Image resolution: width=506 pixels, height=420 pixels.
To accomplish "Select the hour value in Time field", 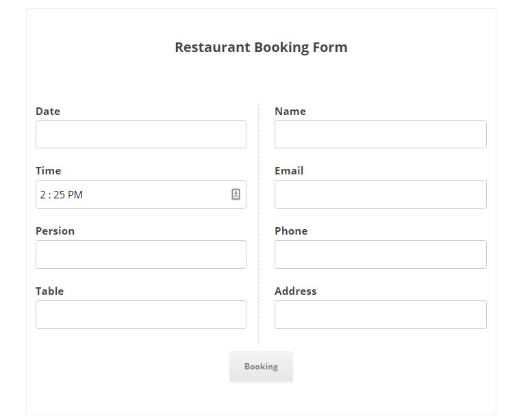I will point(42,195).
